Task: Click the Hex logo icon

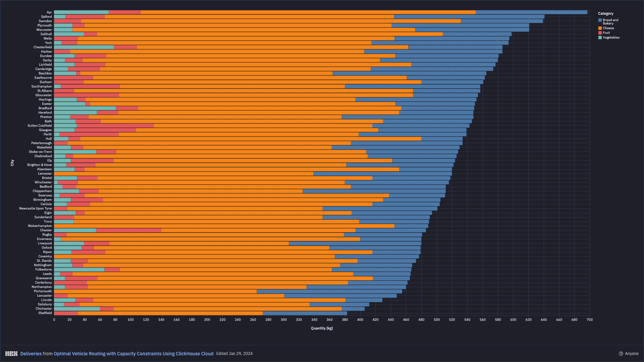Action: [x=11, y=354]
